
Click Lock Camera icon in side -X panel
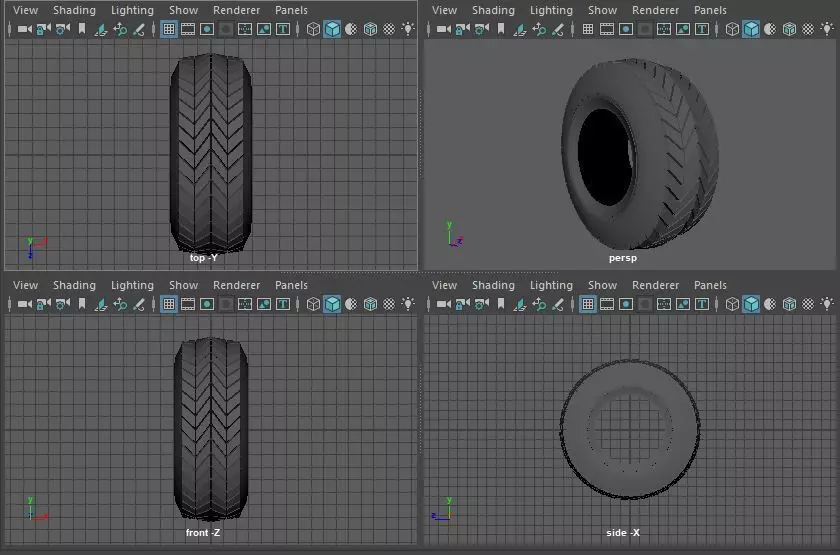tap(462, 304)
